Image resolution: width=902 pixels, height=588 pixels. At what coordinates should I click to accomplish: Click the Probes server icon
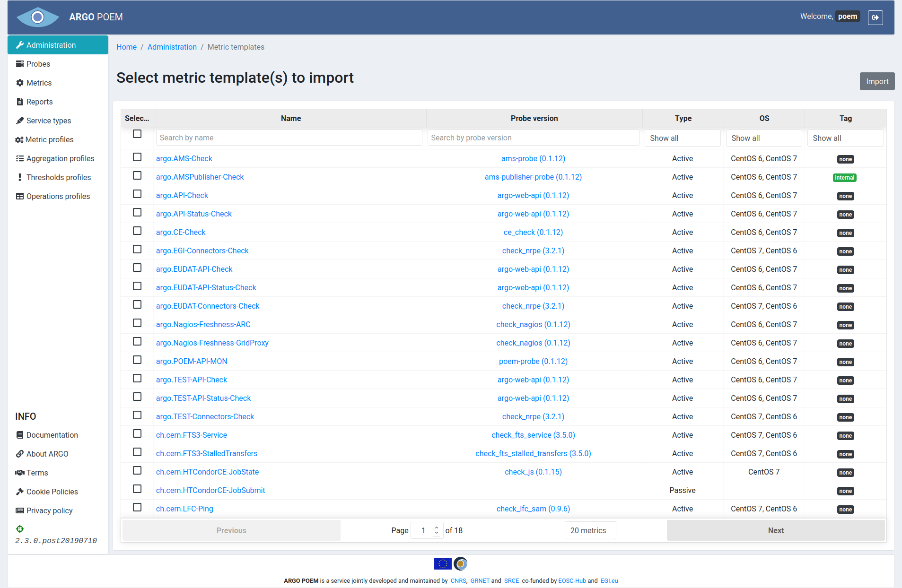click(20, 64)
